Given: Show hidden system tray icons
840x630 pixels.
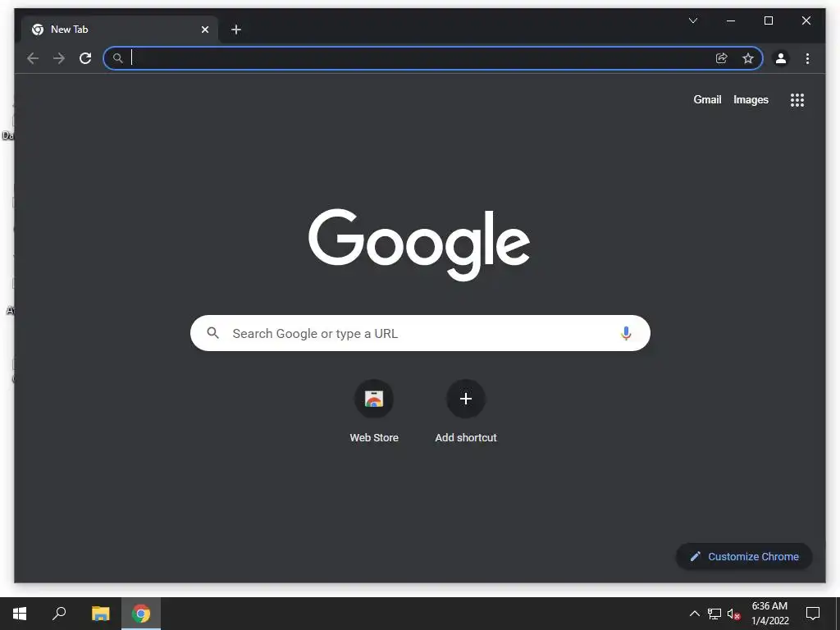Looking at the screenshot, I should click(694, 614).
